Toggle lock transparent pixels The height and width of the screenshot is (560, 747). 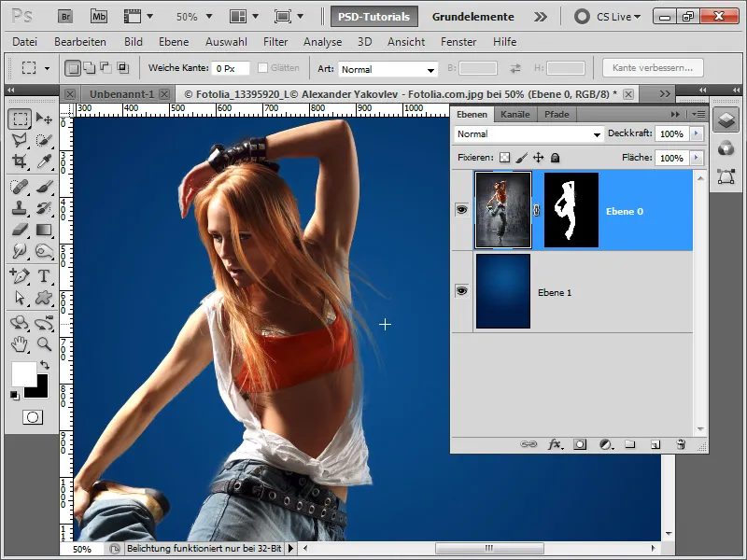point(504,158)
